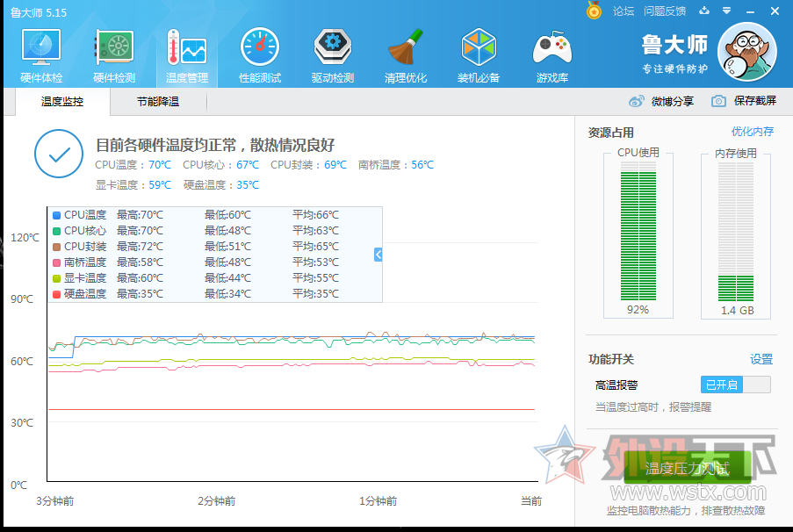Click the green CPU核心 legend swatch
Image resolution: width=793 pixels, height=532 pixels.
56,231
